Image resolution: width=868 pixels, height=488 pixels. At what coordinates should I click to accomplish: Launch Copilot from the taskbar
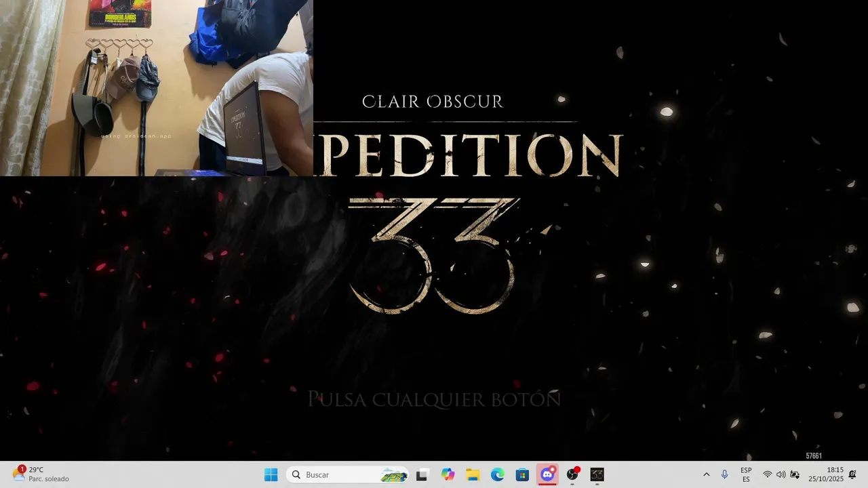coord(448,474)
